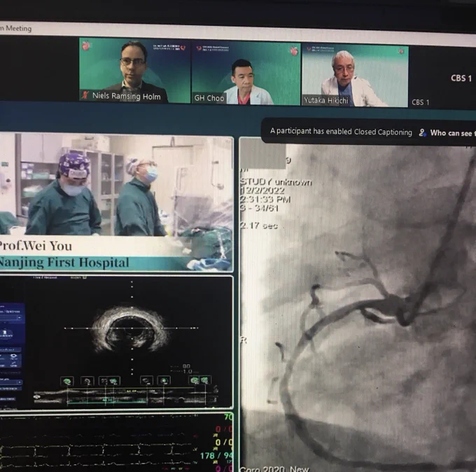Select the fourth green bookmark thumbnail under the IVUS image
This screenshot has height=472, width=476.
click(114, 381)
